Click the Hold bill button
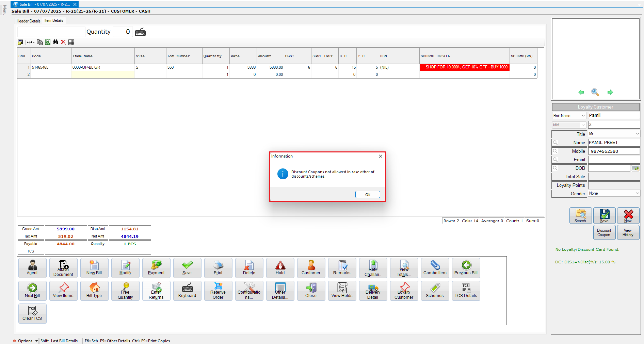Viewport: 644px width, 344px height. tap(280, 268)
